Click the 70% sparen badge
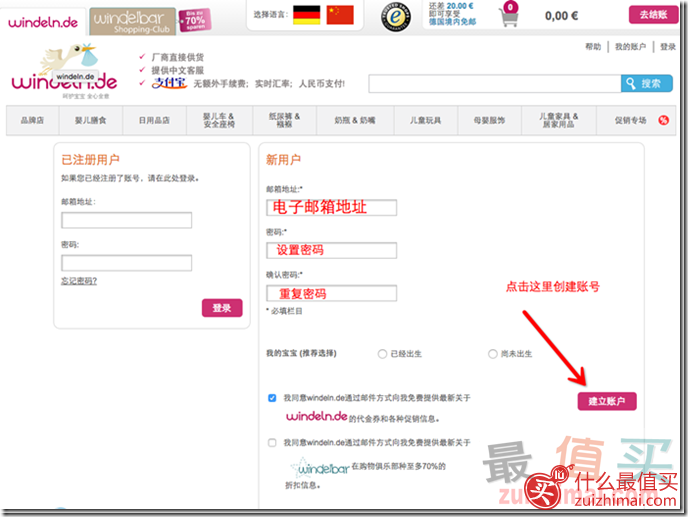This screenshot has width=688, height=517. point(195,20)
